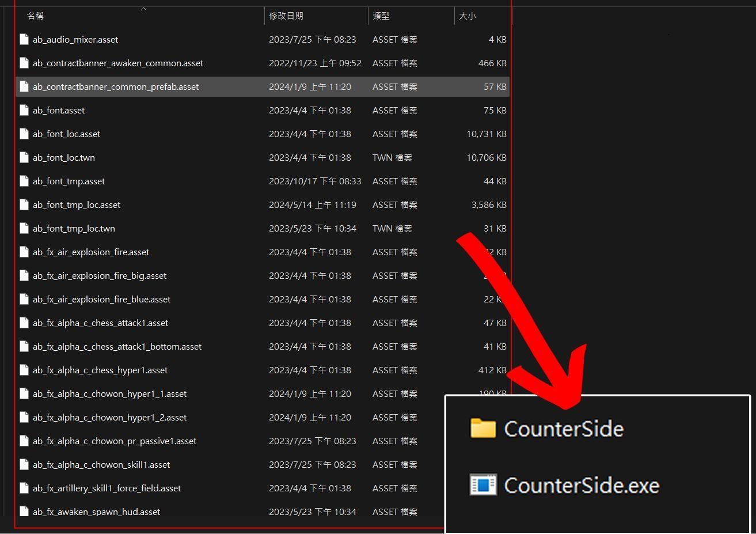Click file icon next to ab_font.asset
Viewport: 756px width, 534px height.
coord(24,111)
